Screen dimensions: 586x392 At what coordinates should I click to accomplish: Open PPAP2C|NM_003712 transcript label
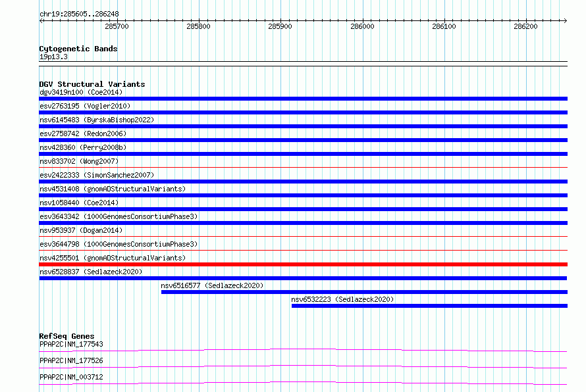point(71,377)
